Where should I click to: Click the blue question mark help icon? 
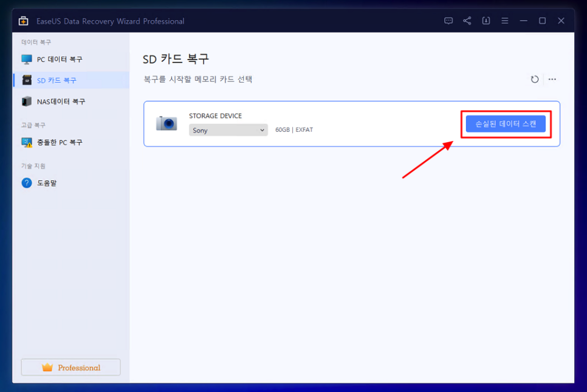coord(27,183)
